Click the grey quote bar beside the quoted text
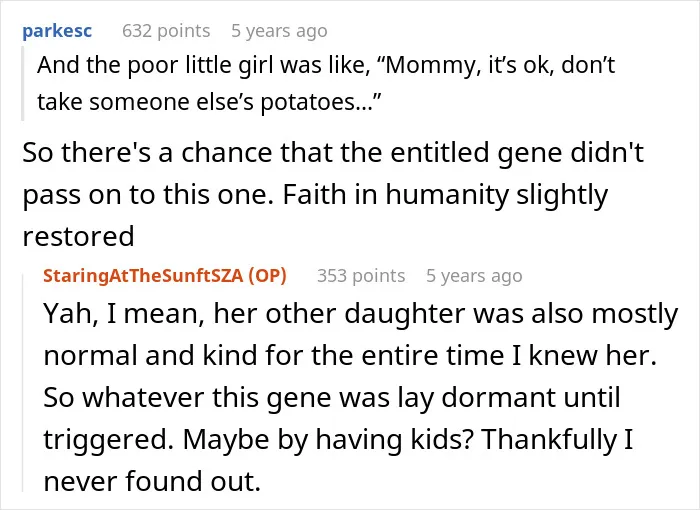700x510 pixels. coord(22,84)
